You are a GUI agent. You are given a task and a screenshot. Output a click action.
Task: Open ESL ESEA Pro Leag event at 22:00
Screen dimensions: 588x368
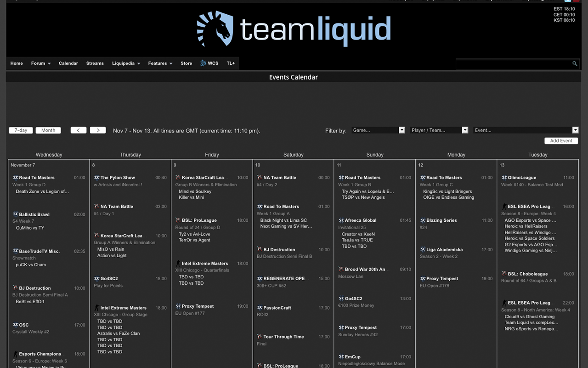point(529,303)
